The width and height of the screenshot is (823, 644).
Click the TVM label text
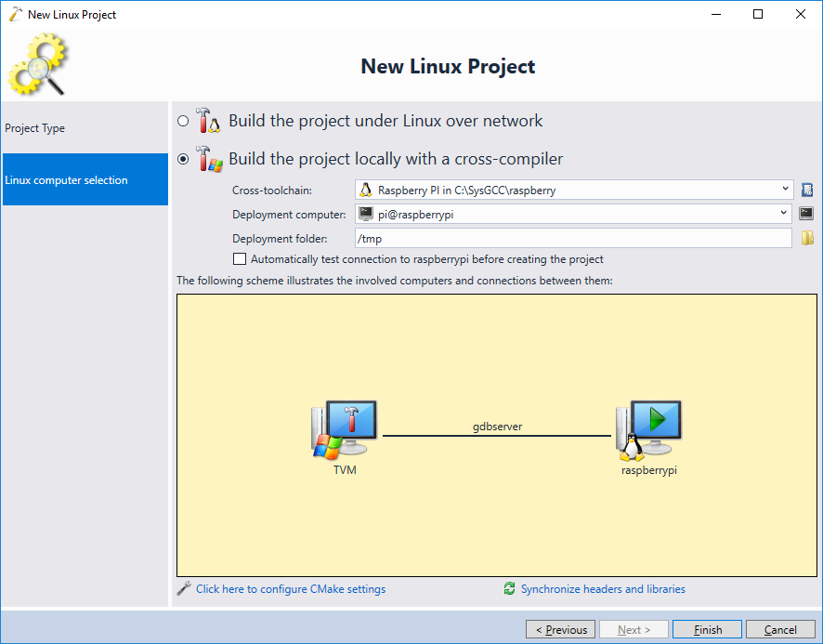345,469
